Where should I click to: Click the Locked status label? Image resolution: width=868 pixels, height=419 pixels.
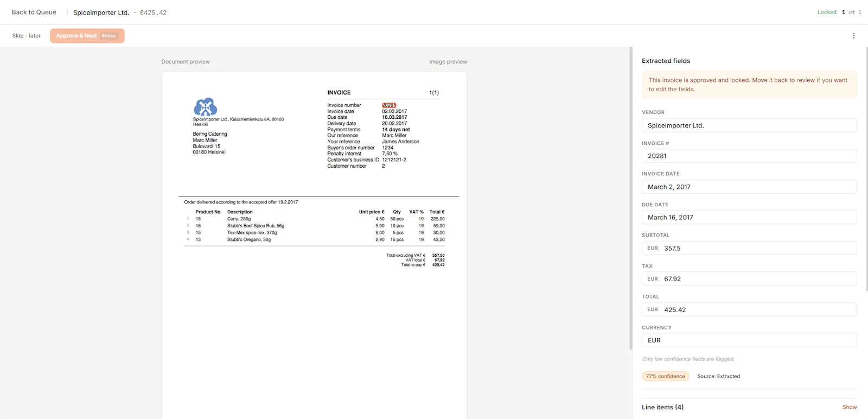(x=827, y=12)
